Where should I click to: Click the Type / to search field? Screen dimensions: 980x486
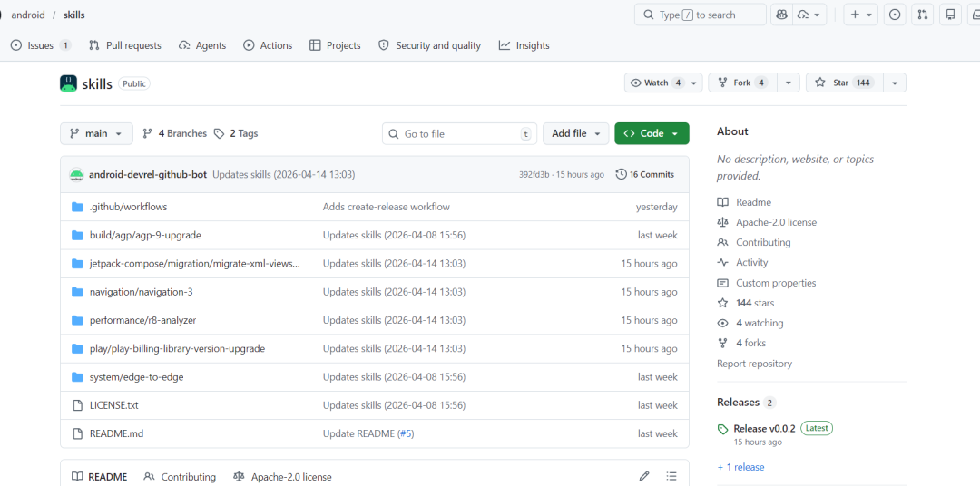point(700,15)
